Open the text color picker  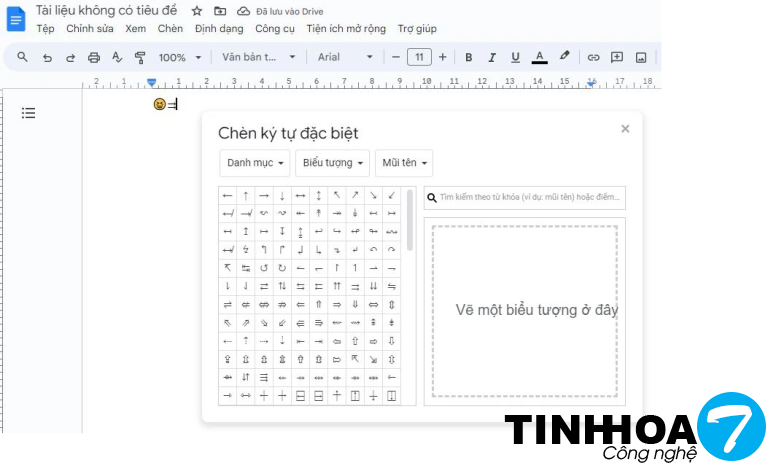pyautogui.click(x=540, y=58)
